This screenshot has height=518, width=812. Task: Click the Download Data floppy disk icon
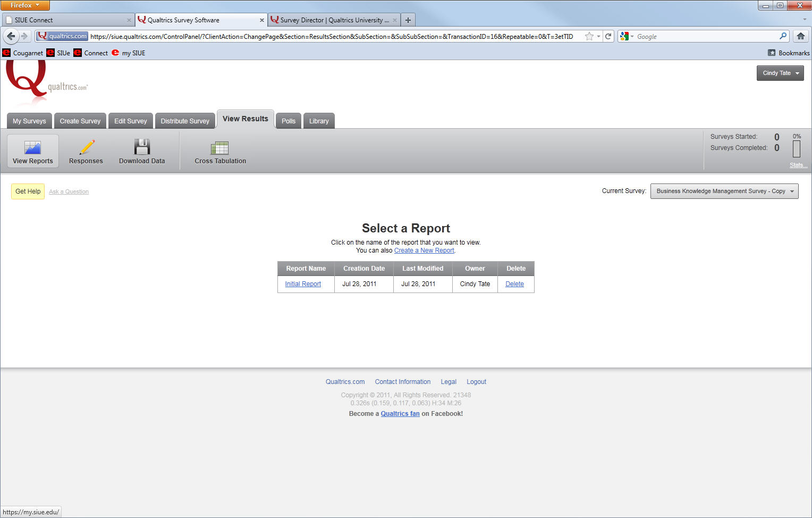click(x=142, y=147)
